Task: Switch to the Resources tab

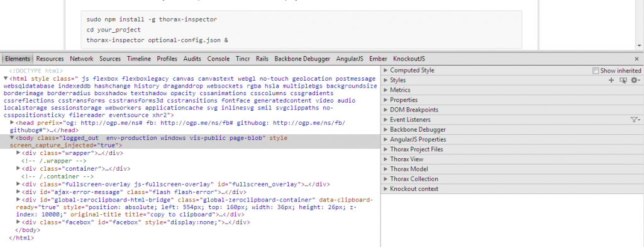Action: pyautogui.click(x=50, y=59)
